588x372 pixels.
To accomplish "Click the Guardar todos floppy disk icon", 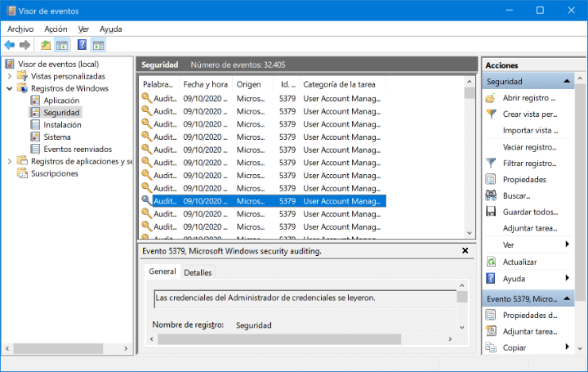I will [491, 212].
